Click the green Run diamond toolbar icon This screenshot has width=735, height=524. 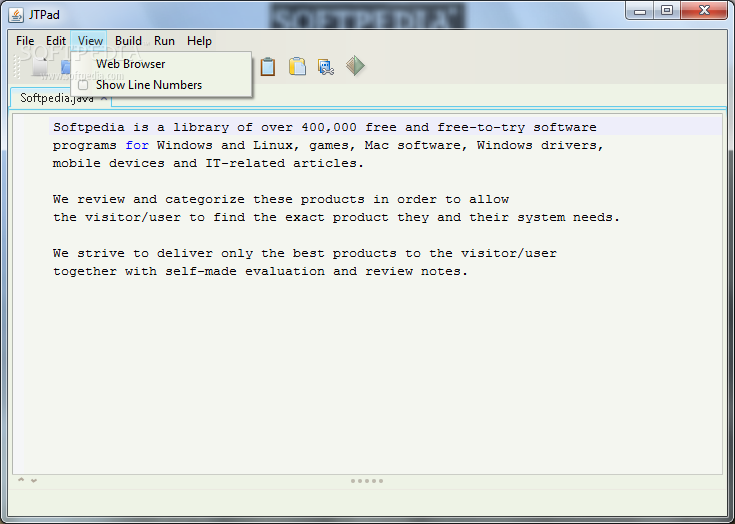355,66
